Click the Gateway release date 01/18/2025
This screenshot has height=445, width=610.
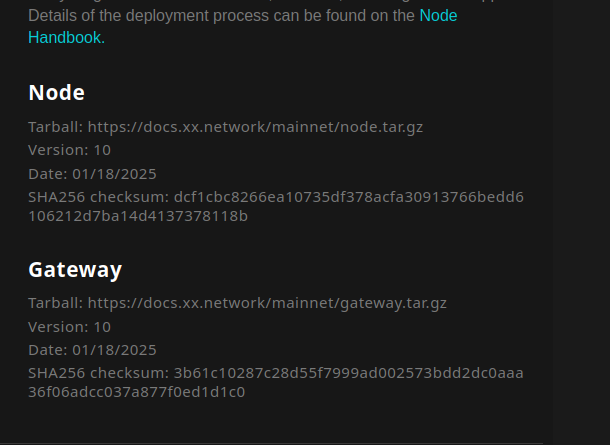(x=114, y=349)
